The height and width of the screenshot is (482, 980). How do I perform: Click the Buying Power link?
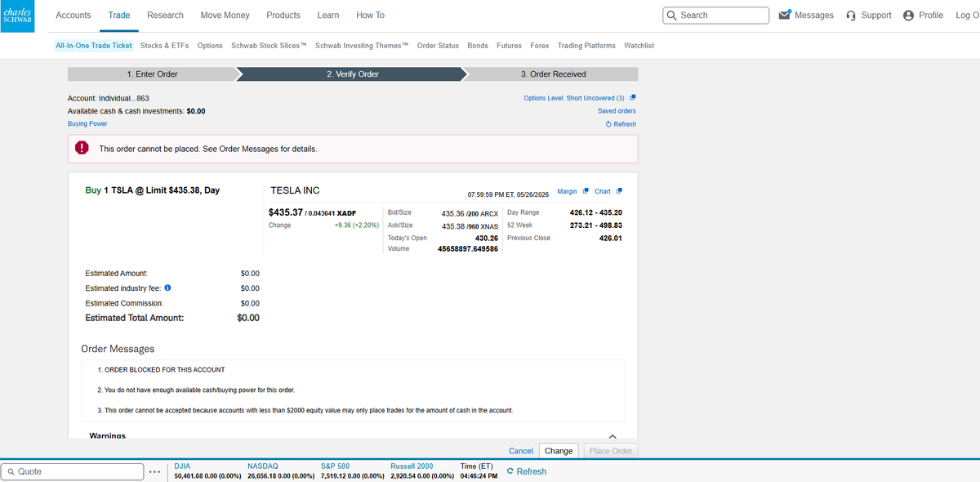pyautogui.click(x=87, y=124)
